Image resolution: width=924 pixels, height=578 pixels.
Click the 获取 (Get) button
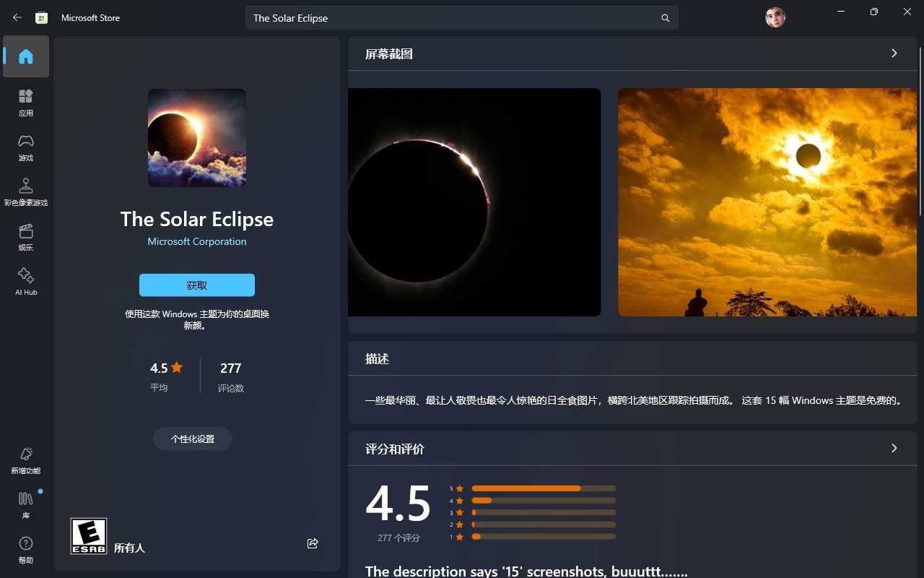(196, 285)
